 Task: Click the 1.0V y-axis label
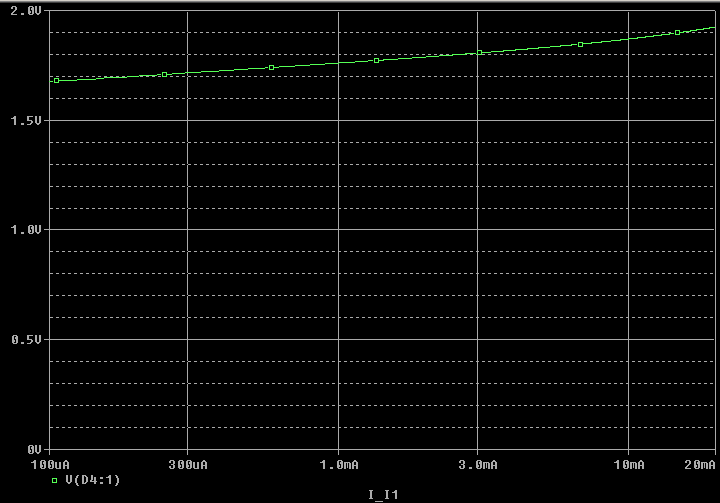(26, 230)
